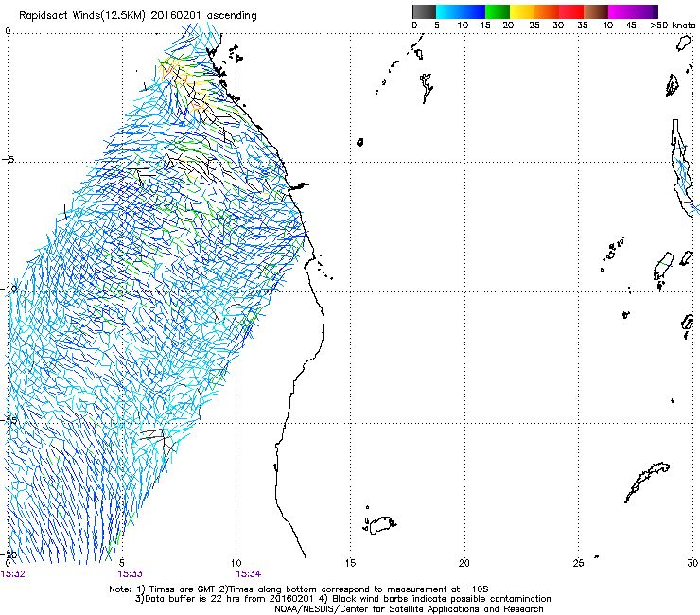Viewport: 700px width, 615px height.
Task: Click the legend label '35'
Action: click(583, 26)
